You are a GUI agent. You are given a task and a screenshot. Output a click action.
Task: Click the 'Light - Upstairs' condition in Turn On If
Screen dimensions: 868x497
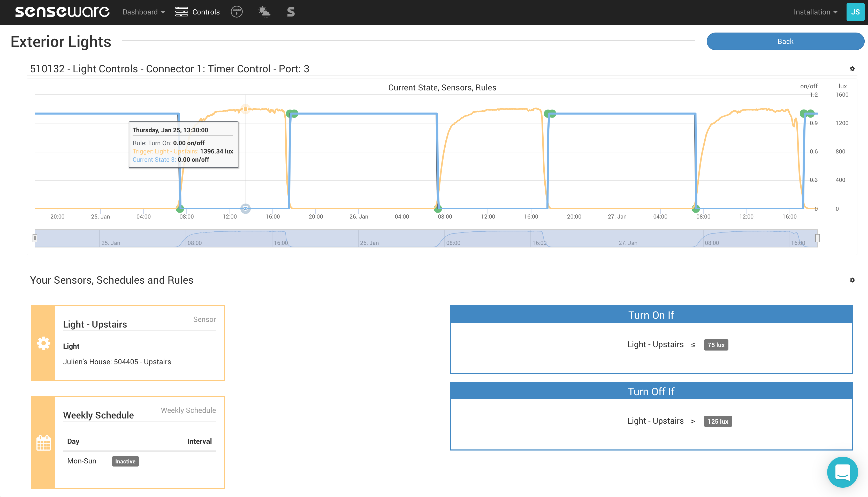point(655,344)
